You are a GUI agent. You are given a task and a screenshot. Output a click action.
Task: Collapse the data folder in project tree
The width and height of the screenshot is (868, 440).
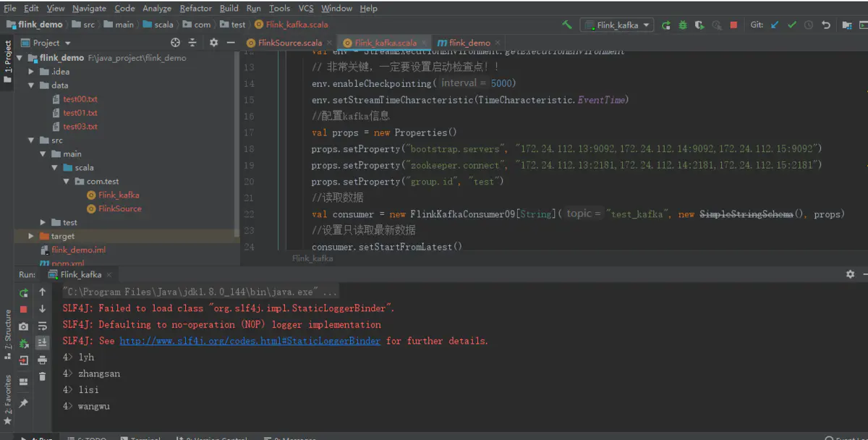31,85
